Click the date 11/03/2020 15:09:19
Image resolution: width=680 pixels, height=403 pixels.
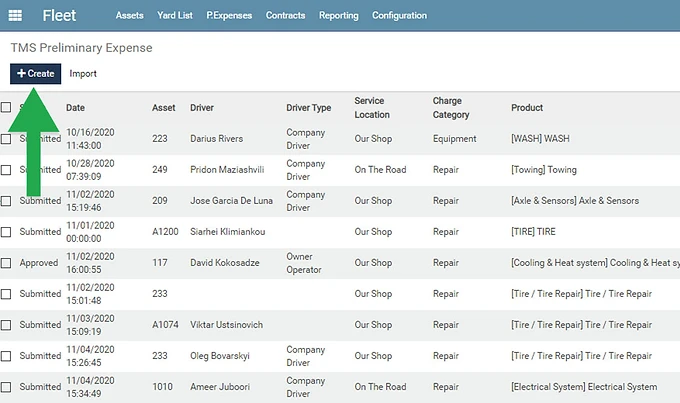click(x=90, y=325)
